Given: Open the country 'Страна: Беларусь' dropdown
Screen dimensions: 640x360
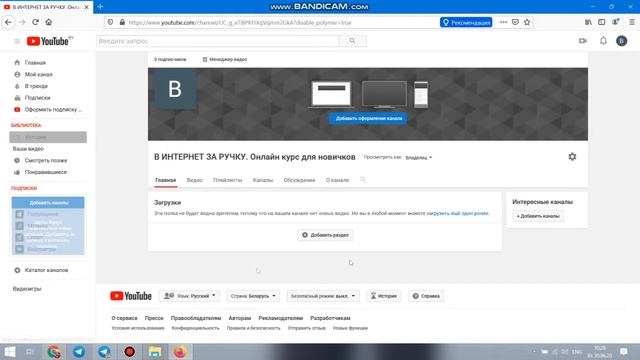Looking at the screenshot, I should (x=253, y=296).
